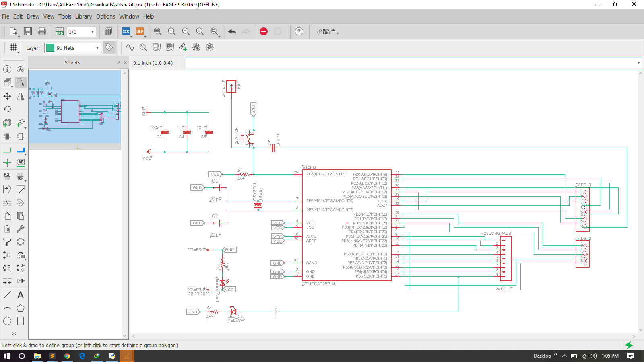The image size is (644, 362).
Task: Open the Layer 91 Nets dropdown
Action: click(x=73, y=48)
